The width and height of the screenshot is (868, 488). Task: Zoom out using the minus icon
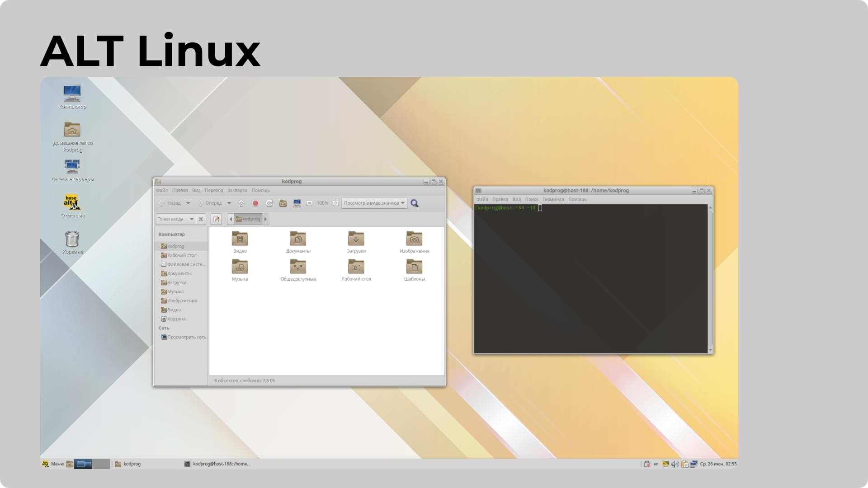(309, 203)
